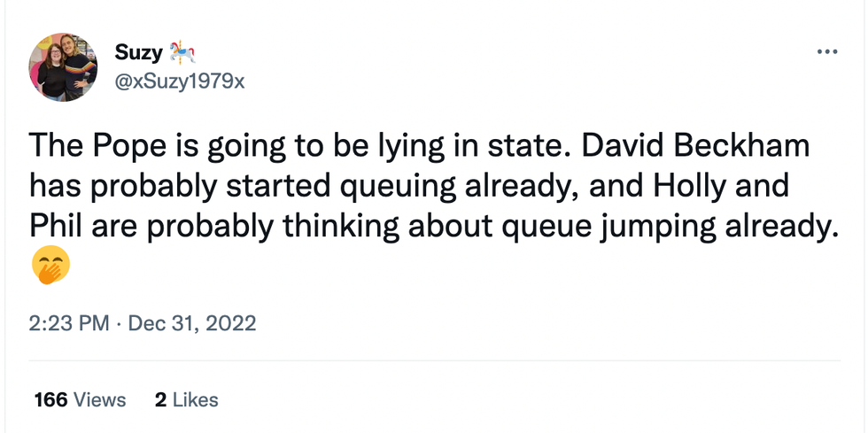
Task: Click the word Phil in tweet text
Action: tap(55, 226)
